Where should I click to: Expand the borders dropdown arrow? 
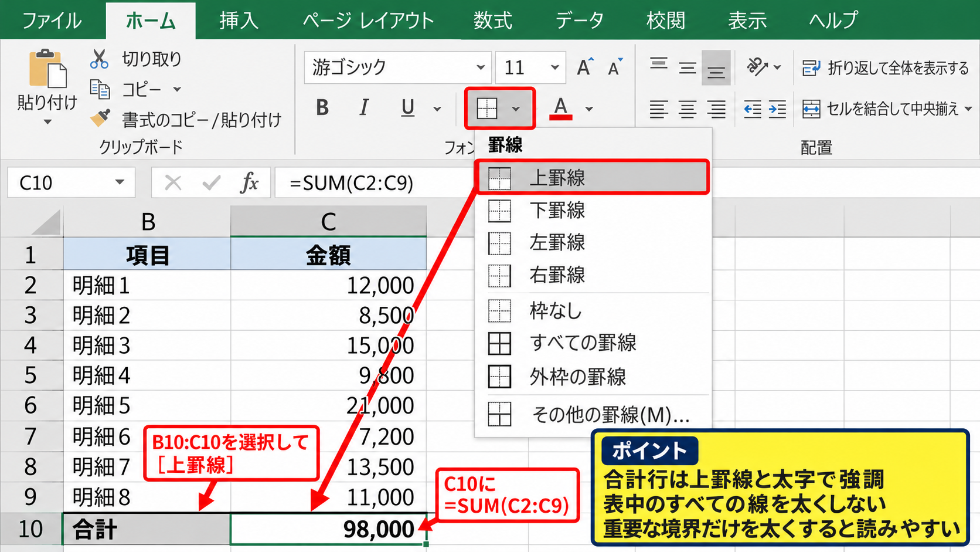pos(516,109)
